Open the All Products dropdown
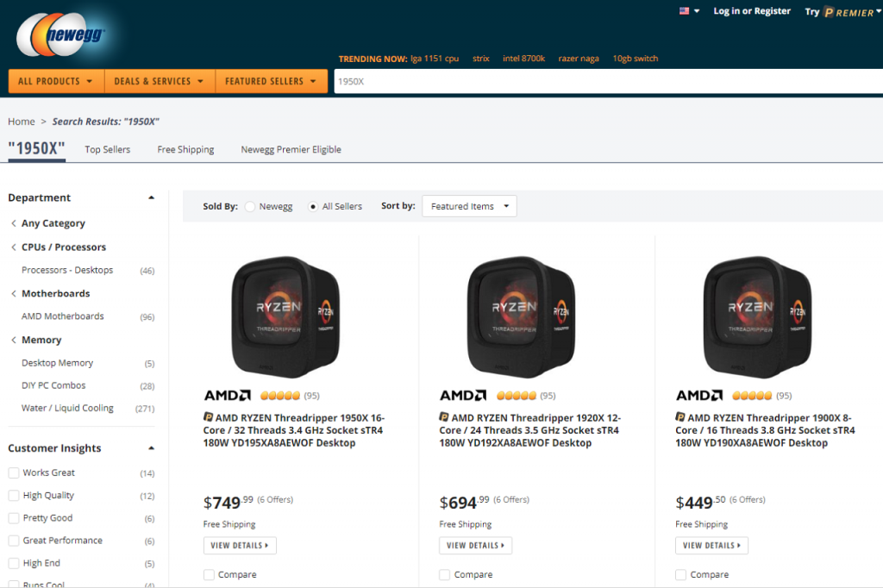This screenshot has height=588, width=883. pos(56,81)
